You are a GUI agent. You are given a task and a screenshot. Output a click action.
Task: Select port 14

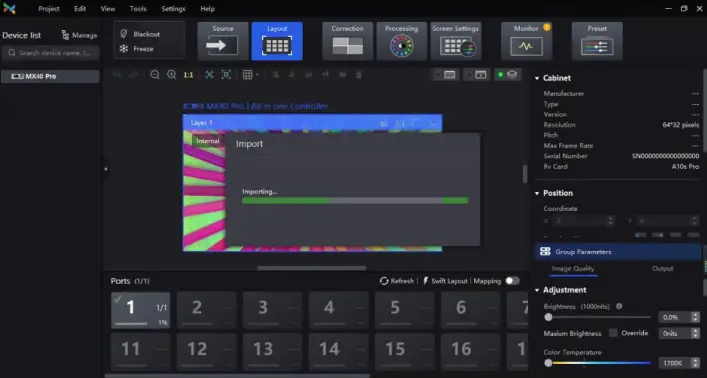[x=339, y=351]
